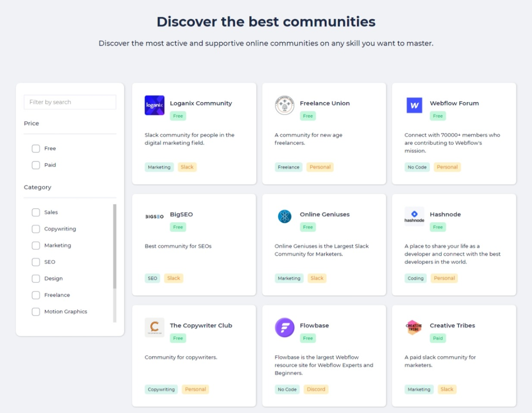Select the purple Flowbase logo icon

[x=284, y=327]
